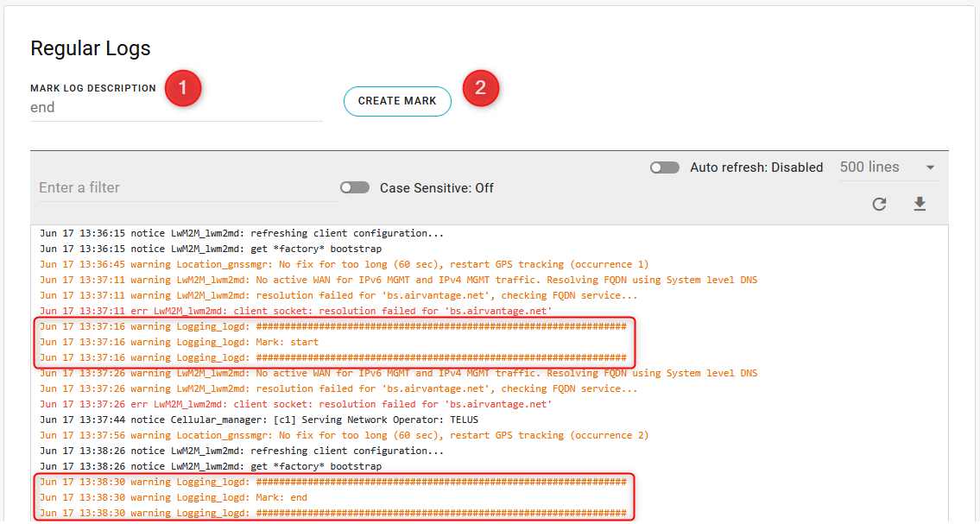980x524 pixels.
Task: Click the refresh logs icon
Action: pyautogui.click(x=879, y=205)
